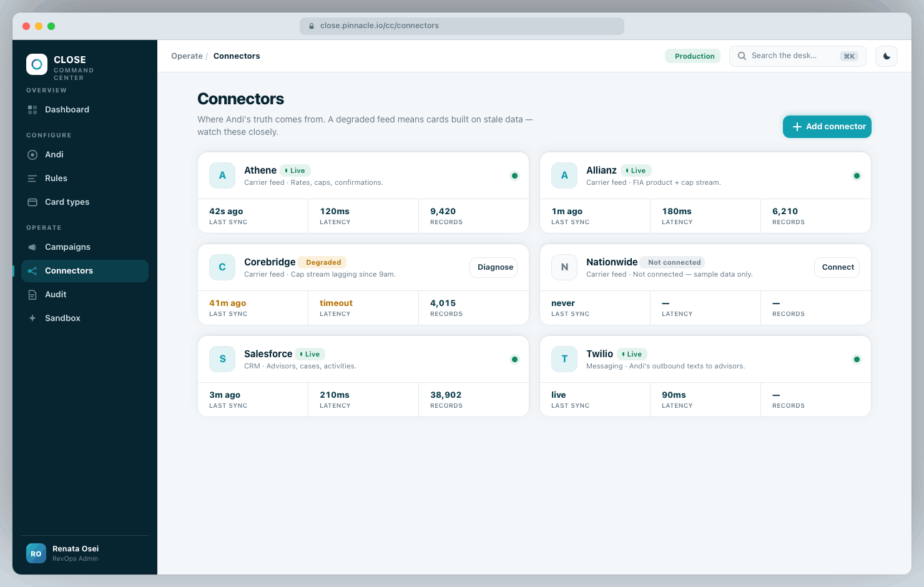The height and width of the screenshot is (587, 924).
Task: Click the Allianz letter avatar
Action: (x=564, y=175)
